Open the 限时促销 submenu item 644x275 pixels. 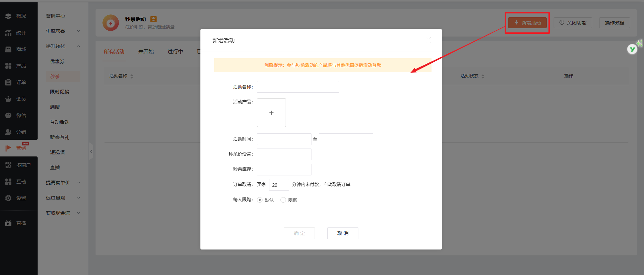(x=60, y=92)
